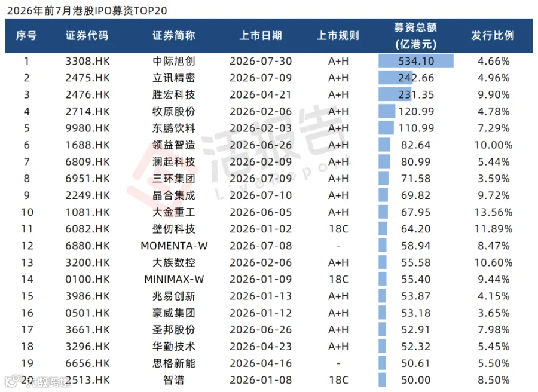
Task: Click the issue ratio 13.56%
Action: coord(493,212)
